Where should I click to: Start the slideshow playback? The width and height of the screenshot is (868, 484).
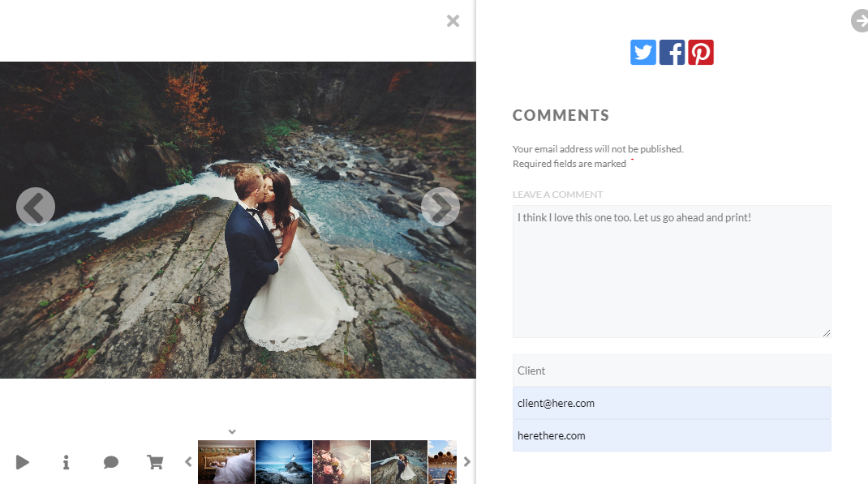click(x=22, y=462)
